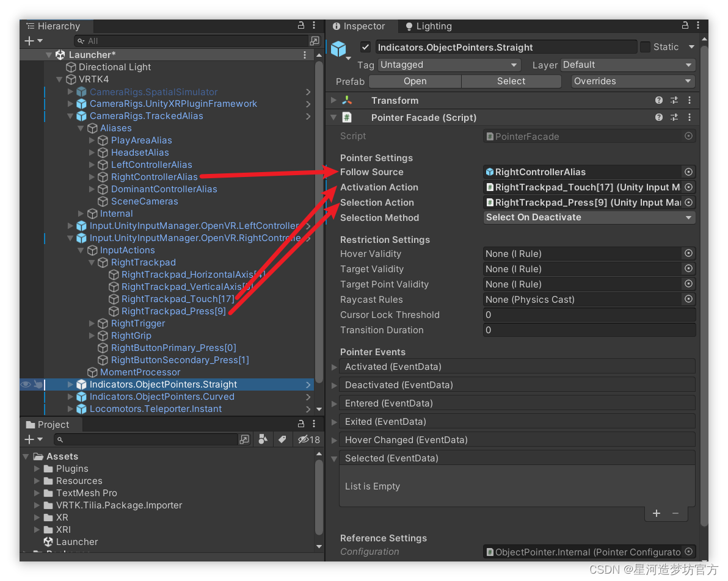Lock the Inspector panel
Screen dimensions: 728x581
pos(685,26)
